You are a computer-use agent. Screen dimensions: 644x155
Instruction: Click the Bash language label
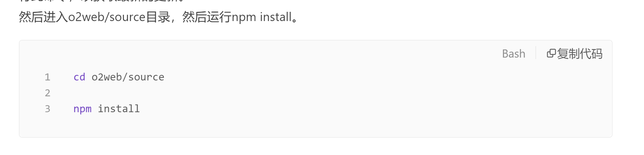(x=514, y=54)
